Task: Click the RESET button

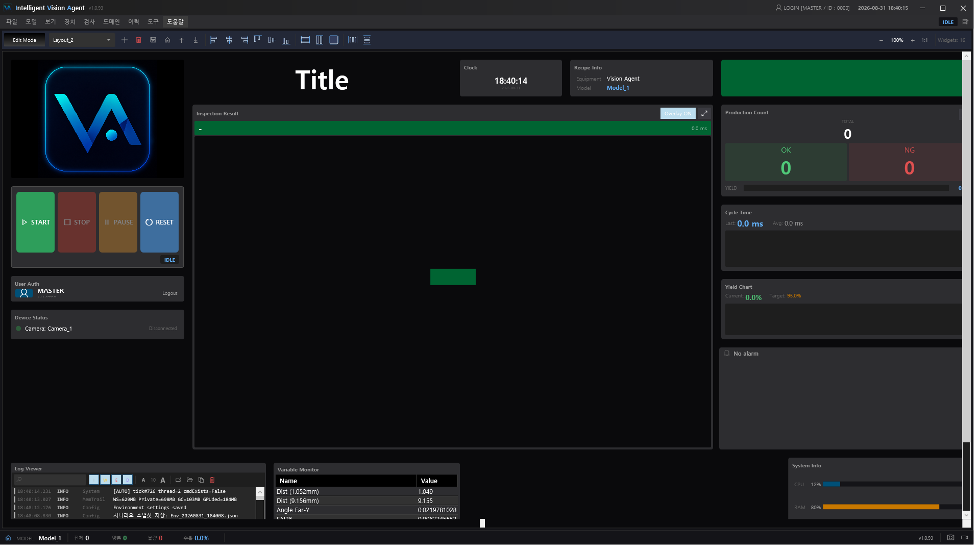Action: (x=159, y=223)
